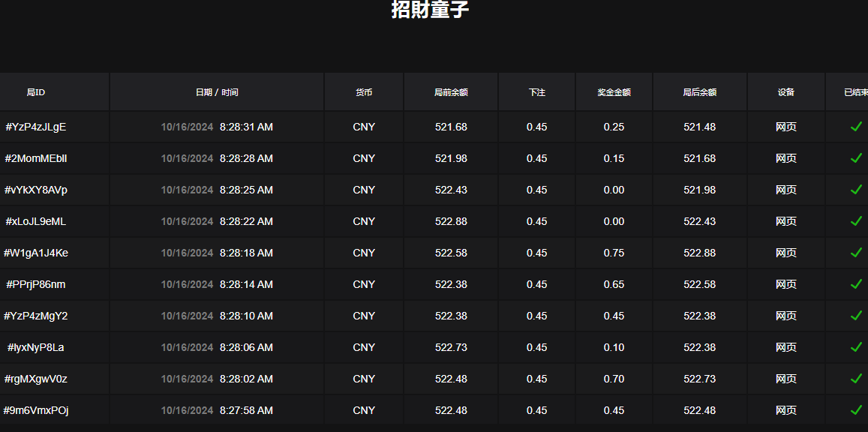Click the green checkmark on the #YzP4zJLgE row
This screenshot has width=868, height=432.
(855, 127)
